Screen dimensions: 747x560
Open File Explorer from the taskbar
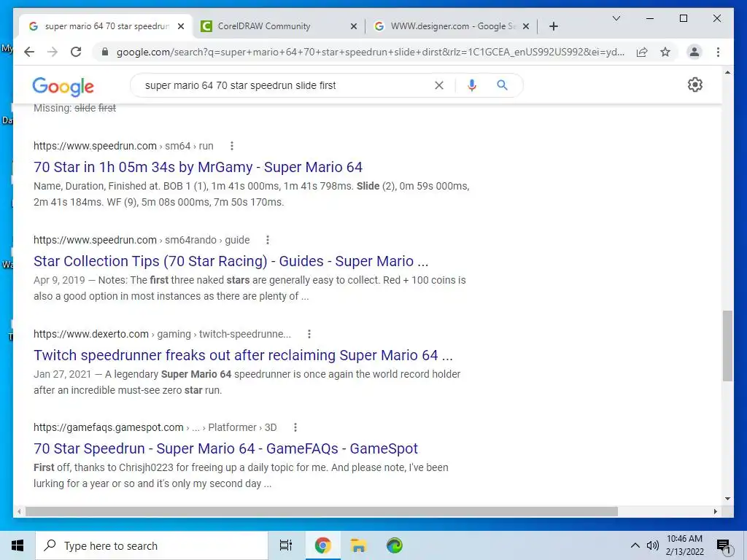[x=358, y=545]
